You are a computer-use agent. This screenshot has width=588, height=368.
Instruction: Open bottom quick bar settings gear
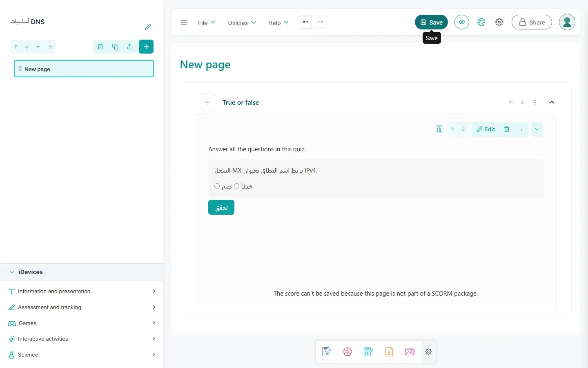coord(428,352)
